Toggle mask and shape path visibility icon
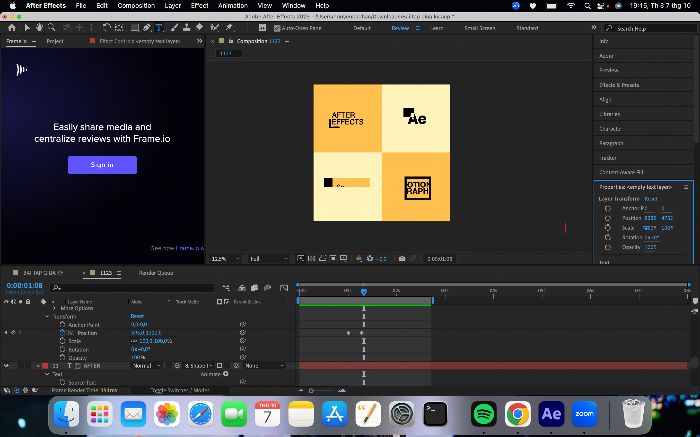The height and width of the screenshot is (437, 700). [x=322, y=258]
